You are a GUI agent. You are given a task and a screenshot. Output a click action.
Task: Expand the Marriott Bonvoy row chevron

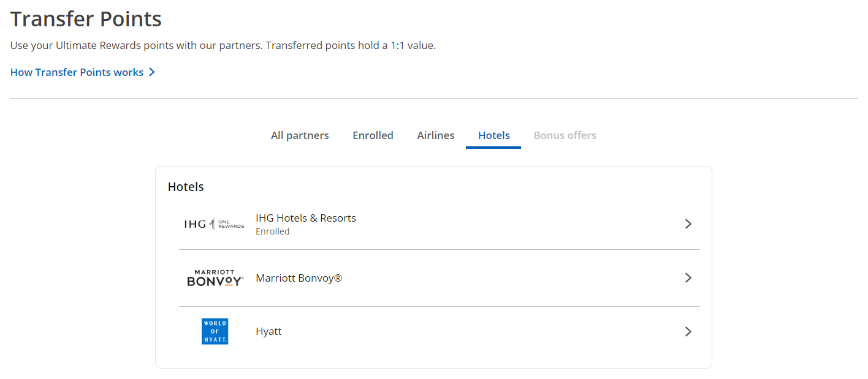688,278
